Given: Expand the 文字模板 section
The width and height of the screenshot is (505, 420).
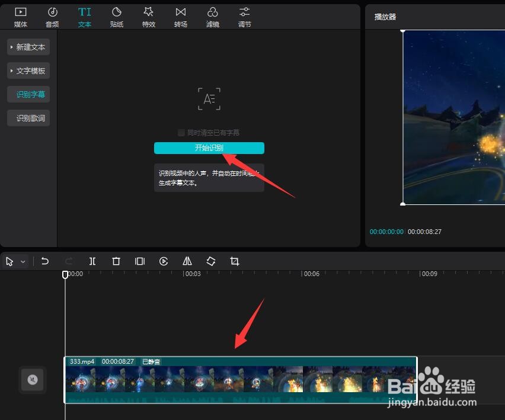Looking at the screenshot, I should pos(28,70).
